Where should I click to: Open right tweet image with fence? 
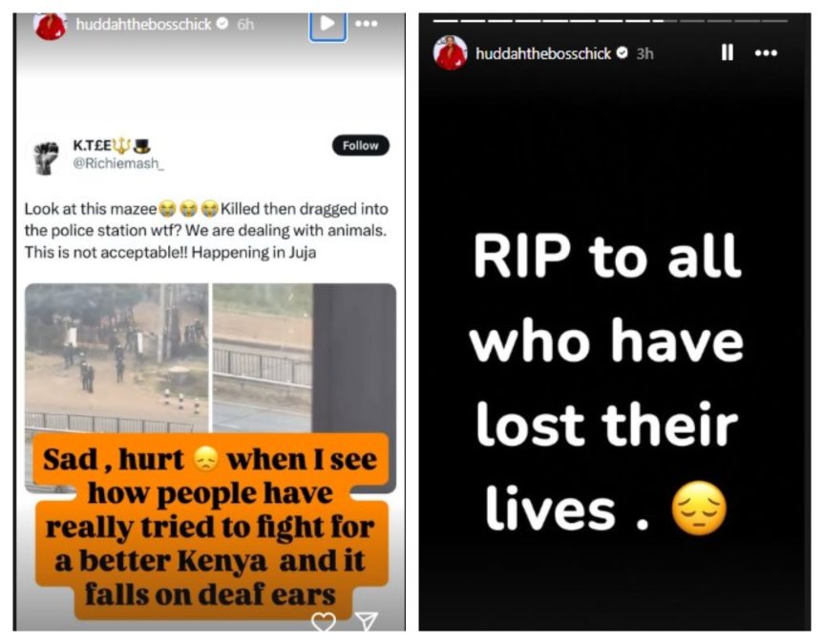(x=304, y=357)
